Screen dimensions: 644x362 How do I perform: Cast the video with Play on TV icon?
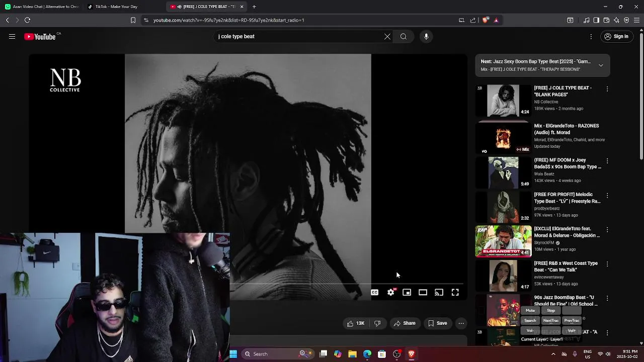439,292
